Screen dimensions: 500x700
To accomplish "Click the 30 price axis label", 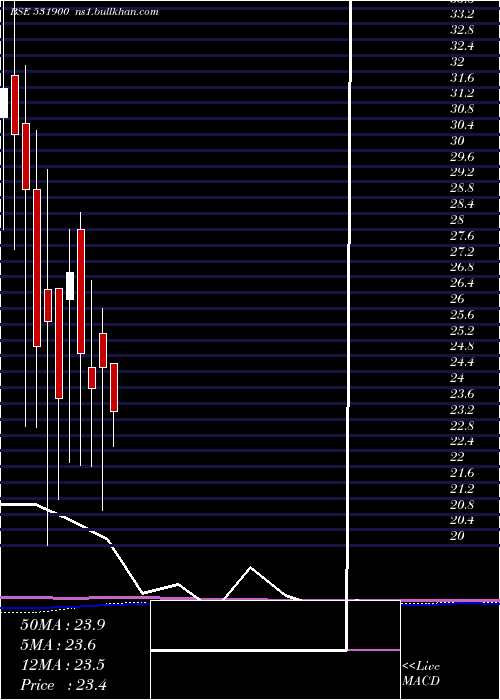I will coord(457,141).
